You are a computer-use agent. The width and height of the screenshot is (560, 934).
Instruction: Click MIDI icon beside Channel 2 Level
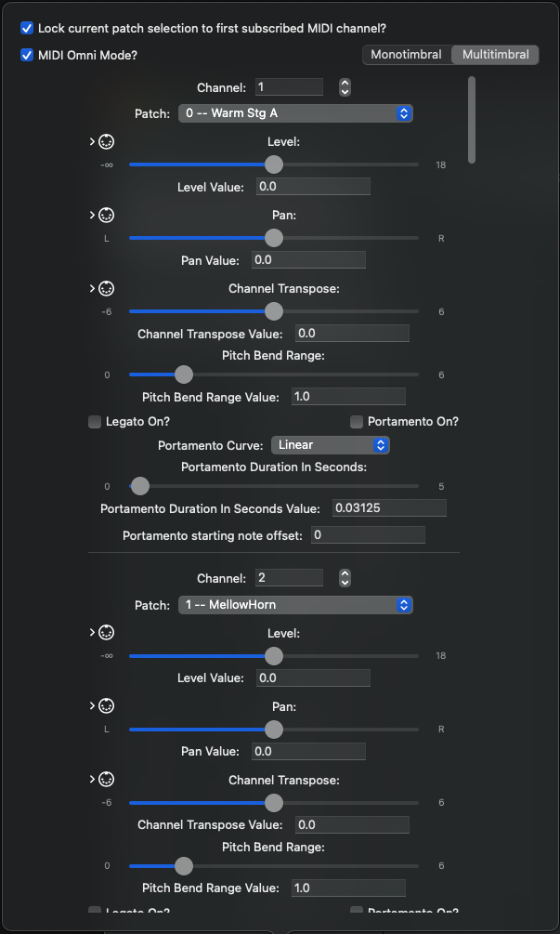pyautogui.click(x=107, y=633)
